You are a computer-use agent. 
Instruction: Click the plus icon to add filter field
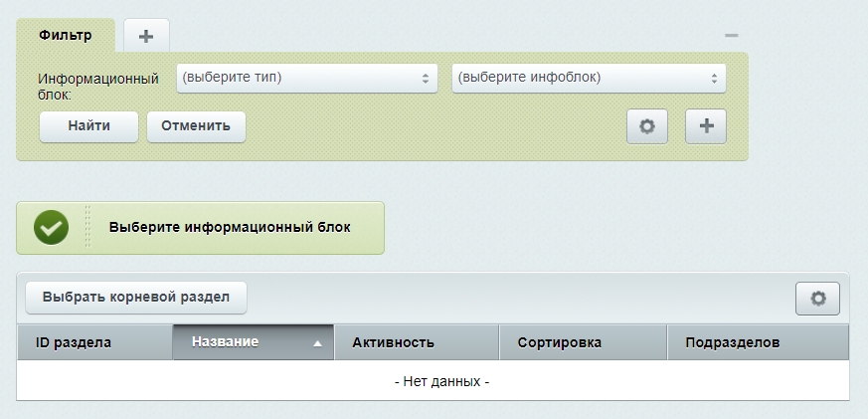[x=707, y=126]
